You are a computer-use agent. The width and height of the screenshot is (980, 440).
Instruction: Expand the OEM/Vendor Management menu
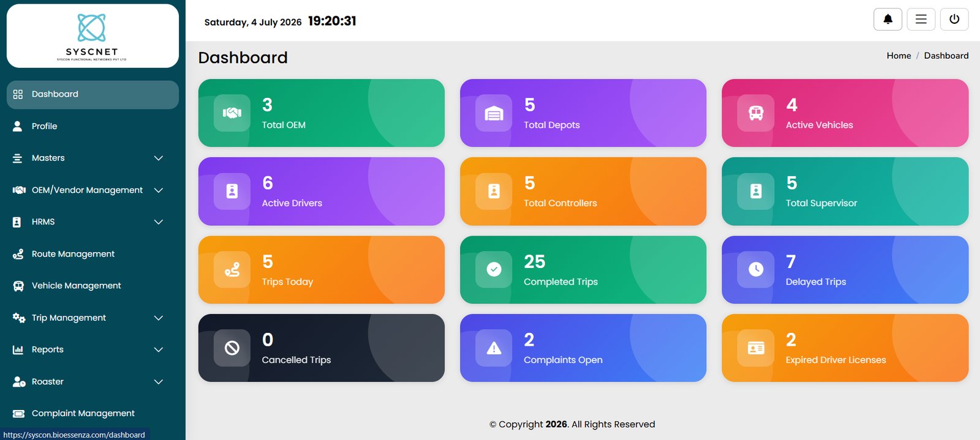pyautogui.click(x=92, y=190)
